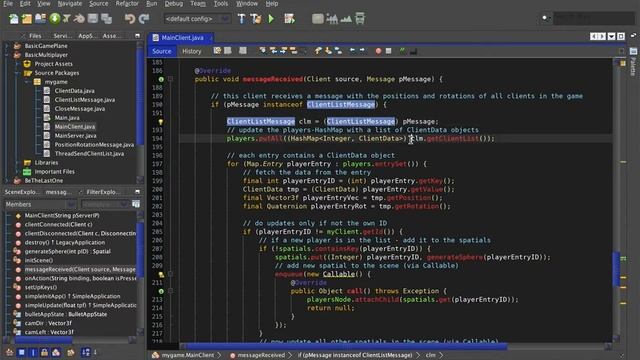The image size is (640, 360).
Task: Select the MainClient.java editor tab
Action: click(x=182, y=38)
